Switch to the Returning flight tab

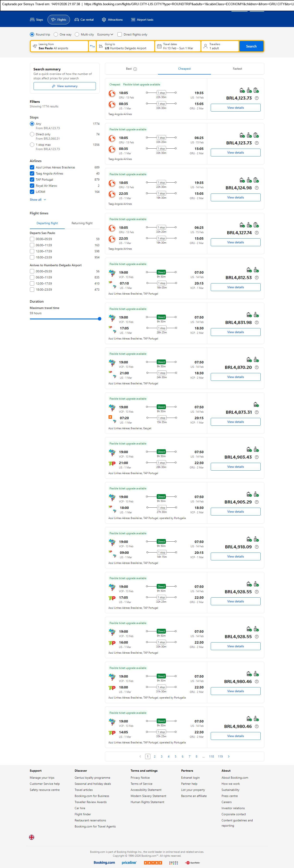(x=82, y=223)
